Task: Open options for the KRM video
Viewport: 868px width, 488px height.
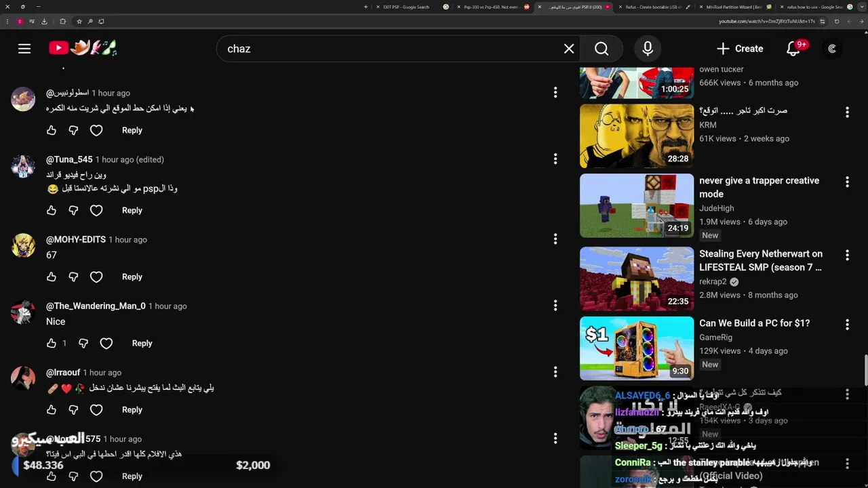Action: [847, 112]
